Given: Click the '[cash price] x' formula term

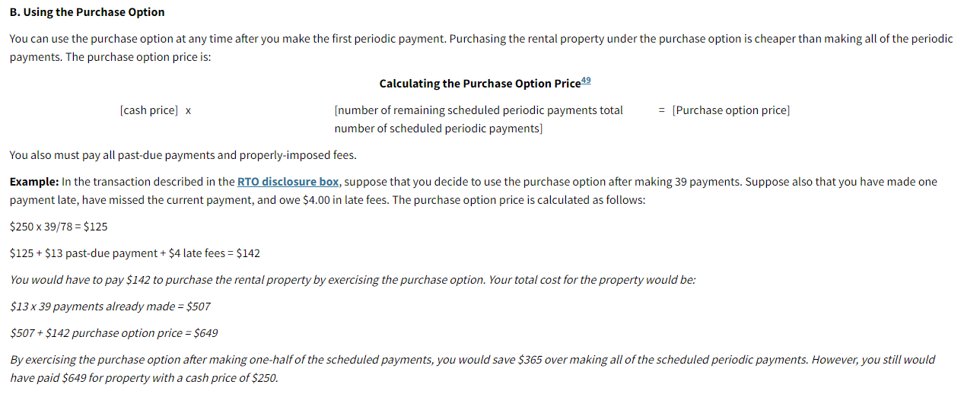Looking at the screenshot, I should point(155,110).
